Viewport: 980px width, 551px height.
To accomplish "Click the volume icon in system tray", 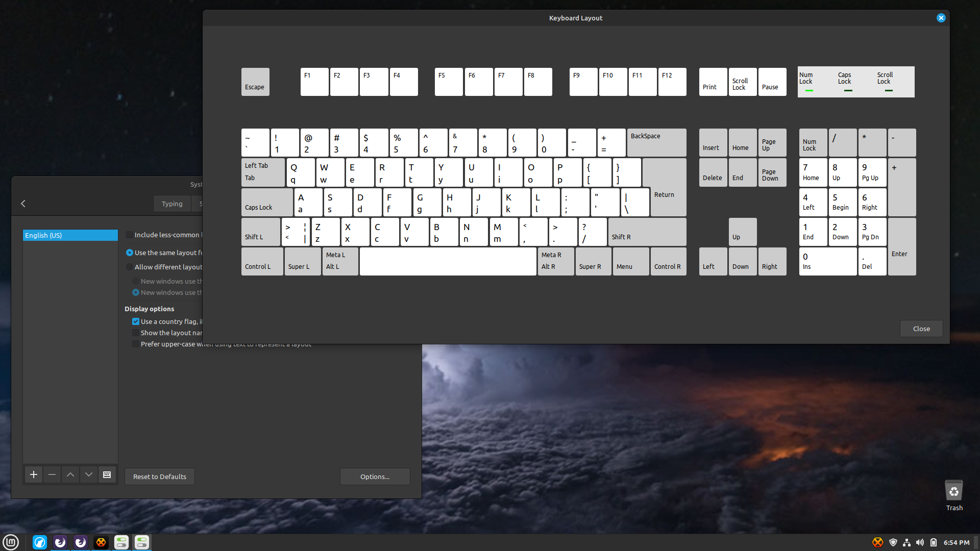I will (920, 542).
